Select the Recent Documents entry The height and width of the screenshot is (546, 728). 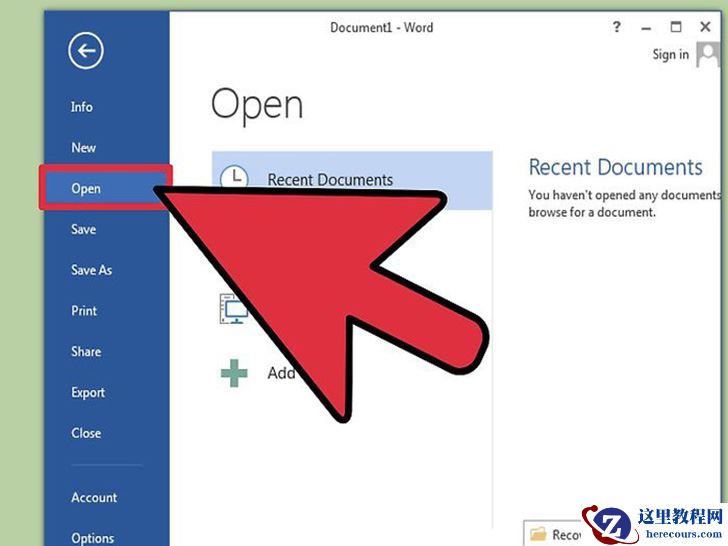[352, 180]
